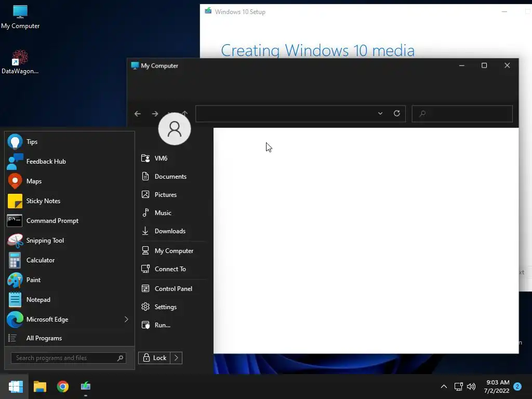
Task: Open Downloads from start menu
Action: (173, 231)
